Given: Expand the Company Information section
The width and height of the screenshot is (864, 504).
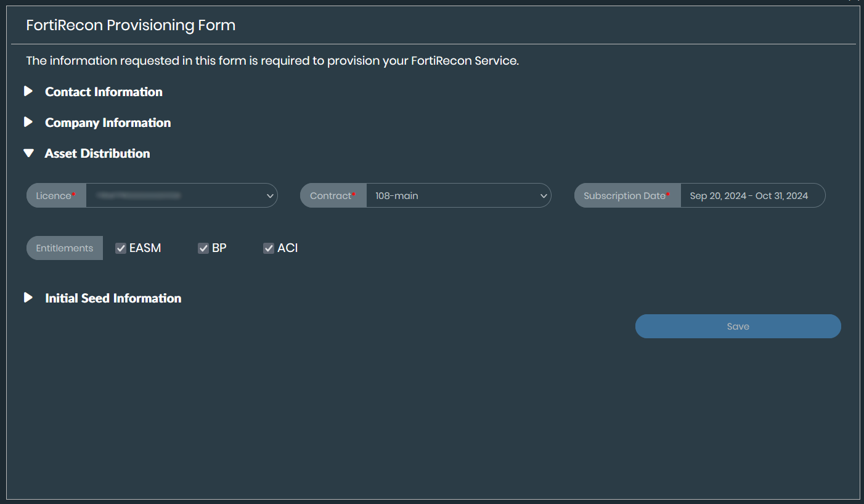Looking at the screenshot, I should (x=108, y=122).
